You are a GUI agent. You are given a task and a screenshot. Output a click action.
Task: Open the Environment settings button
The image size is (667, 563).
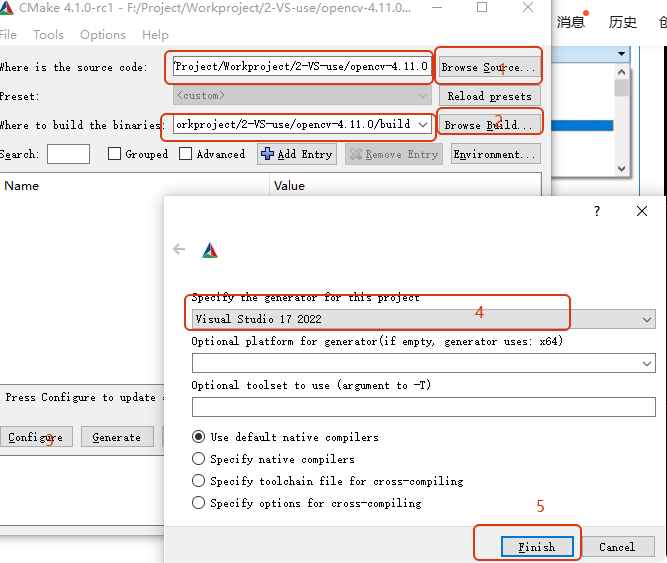pyautogui.click(x=496, y=154)
